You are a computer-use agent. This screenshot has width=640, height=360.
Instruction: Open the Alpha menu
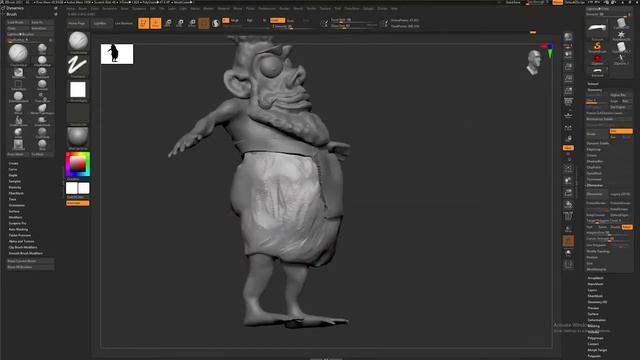[71, 8]
